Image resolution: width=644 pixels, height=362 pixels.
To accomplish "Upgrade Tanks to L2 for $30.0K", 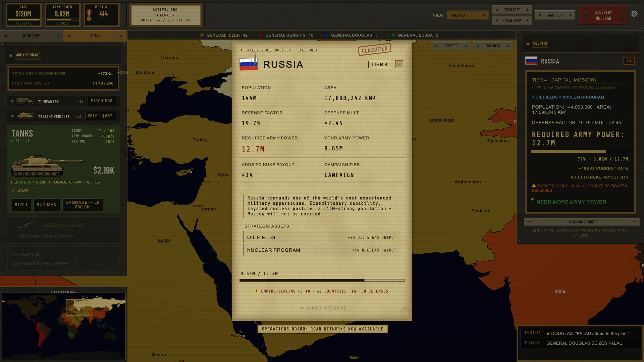I will coord(83,204).
